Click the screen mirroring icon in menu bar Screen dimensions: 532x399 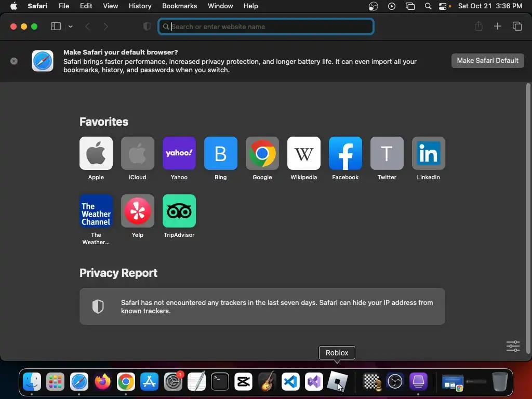click(410, 6)
